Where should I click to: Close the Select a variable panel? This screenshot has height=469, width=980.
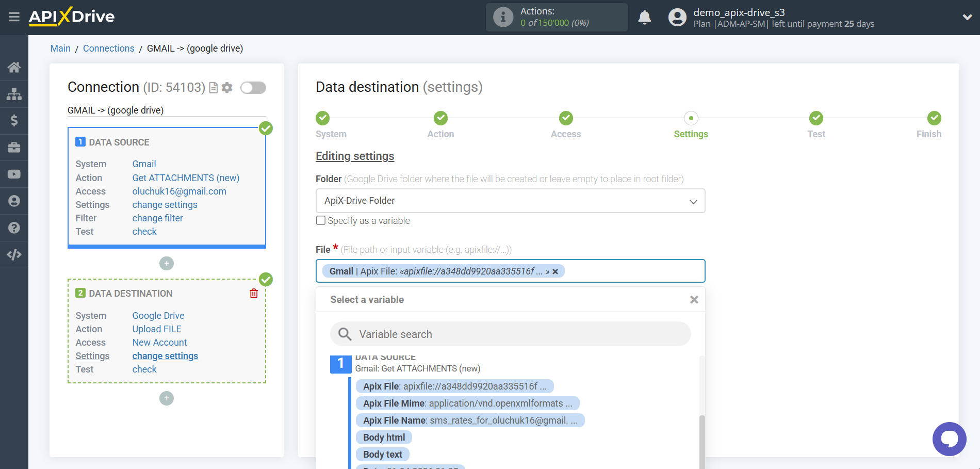pyautogui.click(x=694, y=300)
